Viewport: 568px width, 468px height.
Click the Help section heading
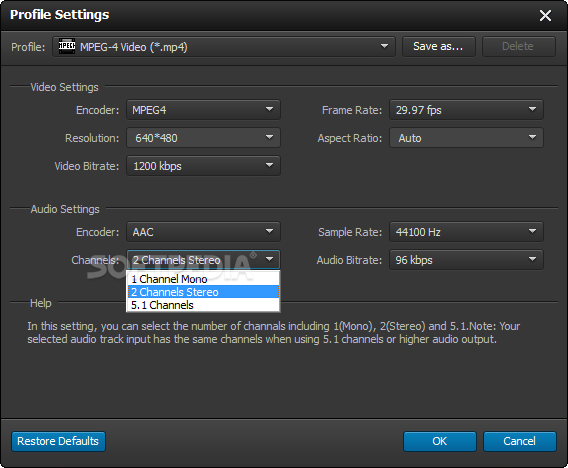point(41,303)
